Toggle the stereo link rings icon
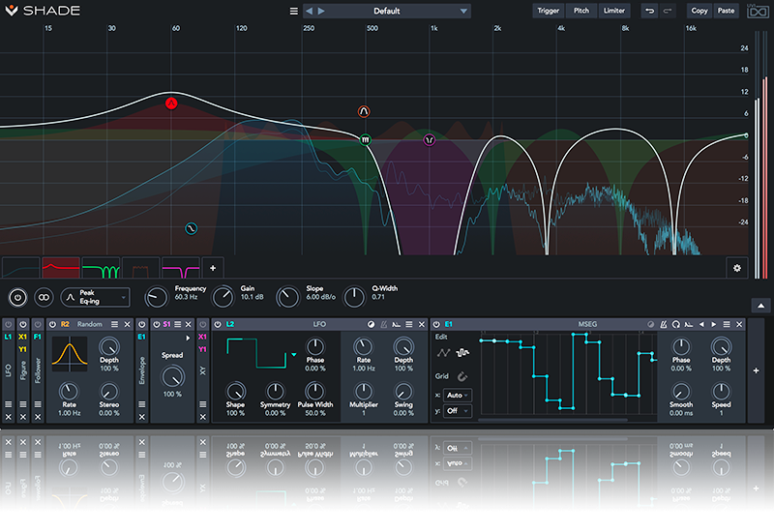Viewport: 774px width, 532px height. (x=43, y=297)
